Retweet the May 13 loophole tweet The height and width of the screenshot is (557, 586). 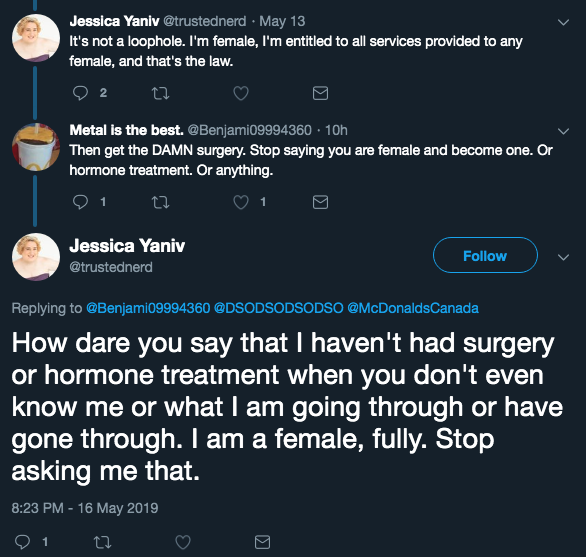point(160,93)
